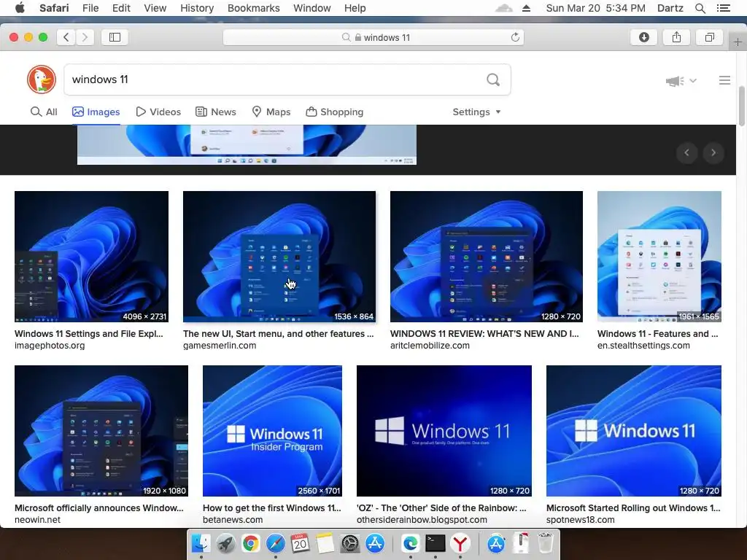
Task: Open 'Microsoft officially announces Window...' title
Action: pyautogui.click(x=99, y=508)
